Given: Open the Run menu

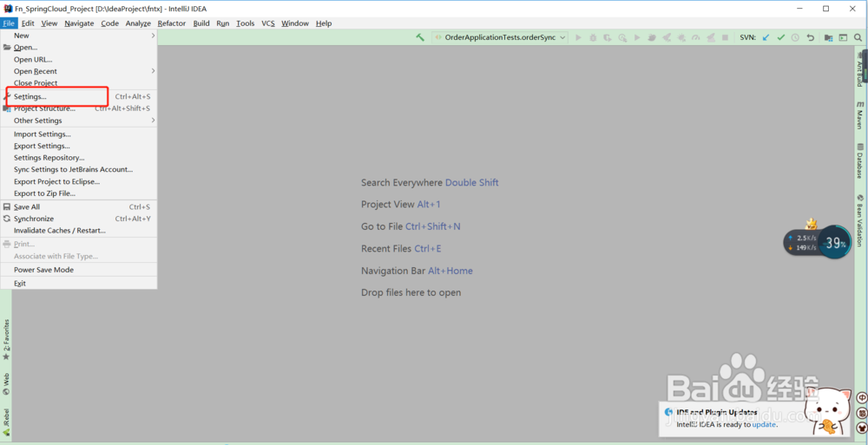Looking at the screenshot, I should 222,23.
